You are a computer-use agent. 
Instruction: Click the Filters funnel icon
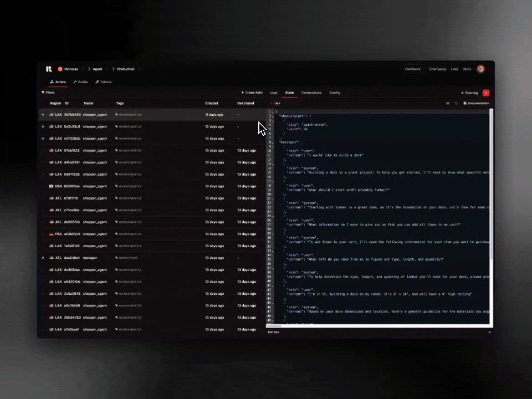point(43,93)
